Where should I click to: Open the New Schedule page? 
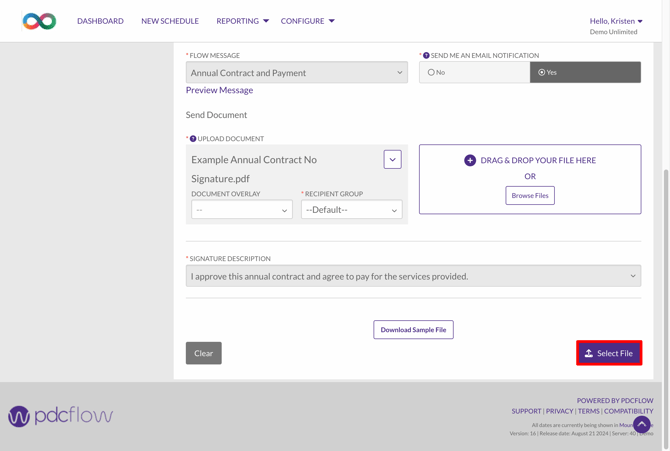coord(170,21)
